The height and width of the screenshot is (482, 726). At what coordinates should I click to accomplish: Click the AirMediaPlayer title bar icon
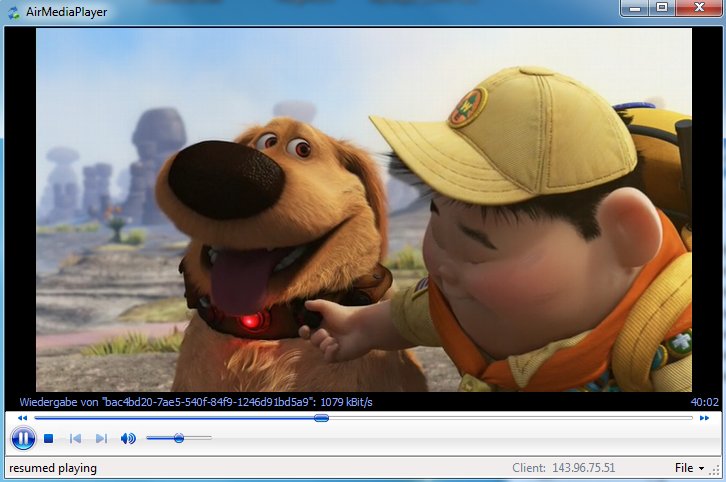pyautogui.click(x=13, y=12)
